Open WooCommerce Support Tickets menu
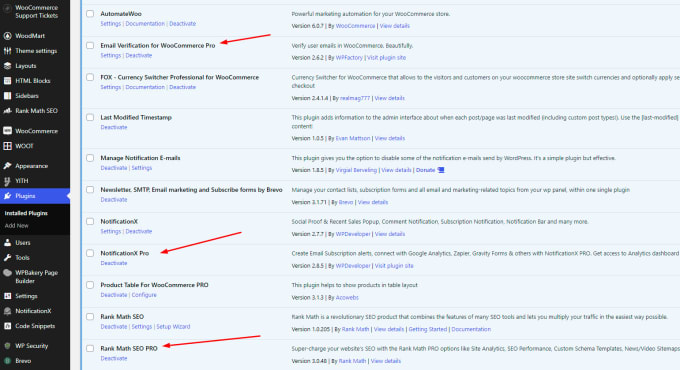 (36, 12)
